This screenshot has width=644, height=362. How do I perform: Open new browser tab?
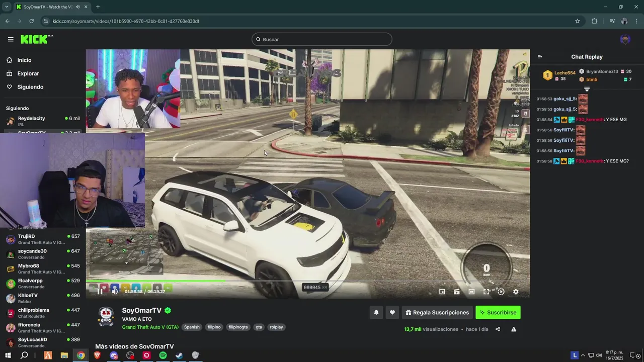pos(98,7)
